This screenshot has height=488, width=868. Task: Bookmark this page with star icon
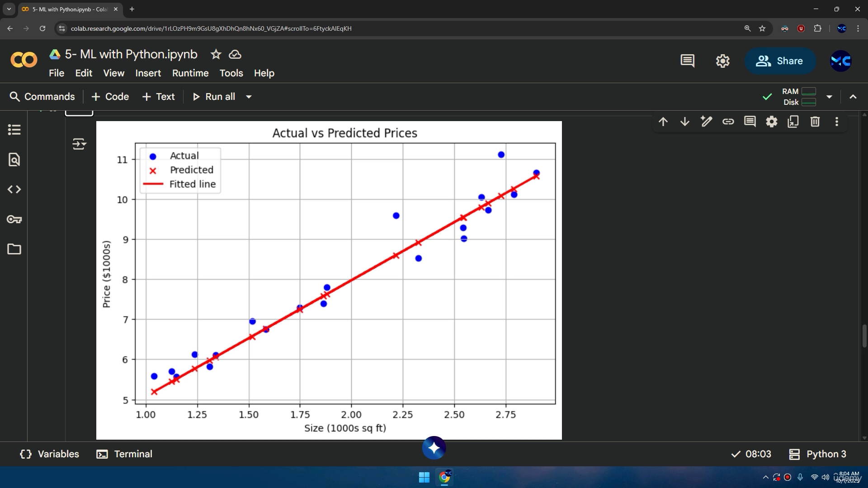point(762,28)
